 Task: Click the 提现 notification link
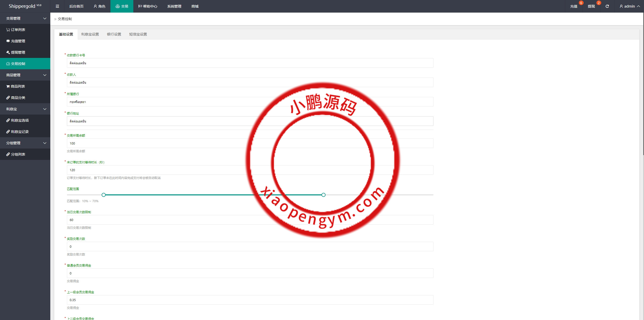click(591, 6)
